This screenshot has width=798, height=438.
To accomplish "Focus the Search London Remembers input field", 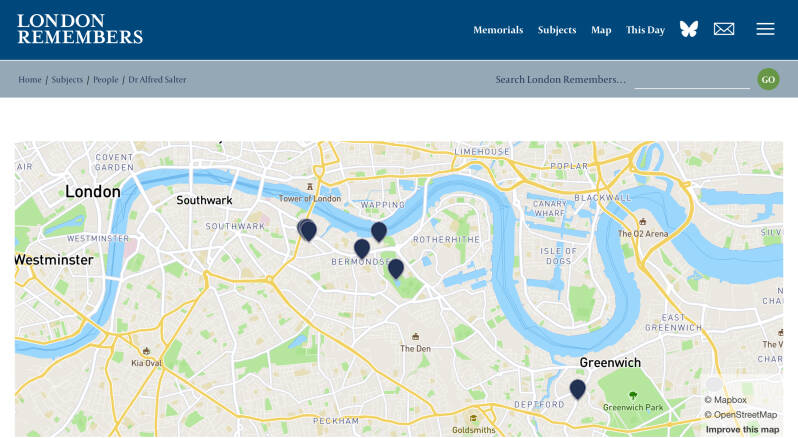I will point(692,80).
